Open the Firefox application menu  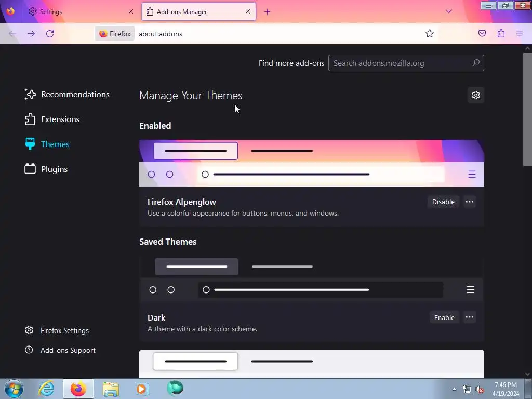[520, 33]
